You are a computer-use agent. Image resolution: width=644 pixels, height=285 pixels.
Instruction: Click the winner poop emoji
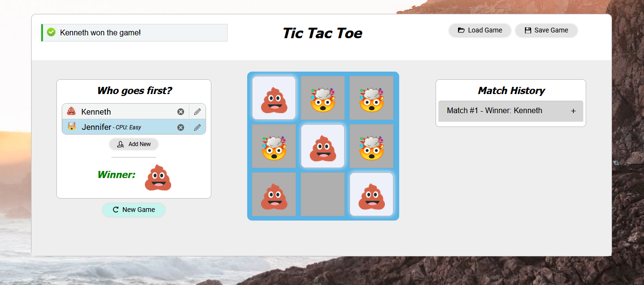pos(158,177)
